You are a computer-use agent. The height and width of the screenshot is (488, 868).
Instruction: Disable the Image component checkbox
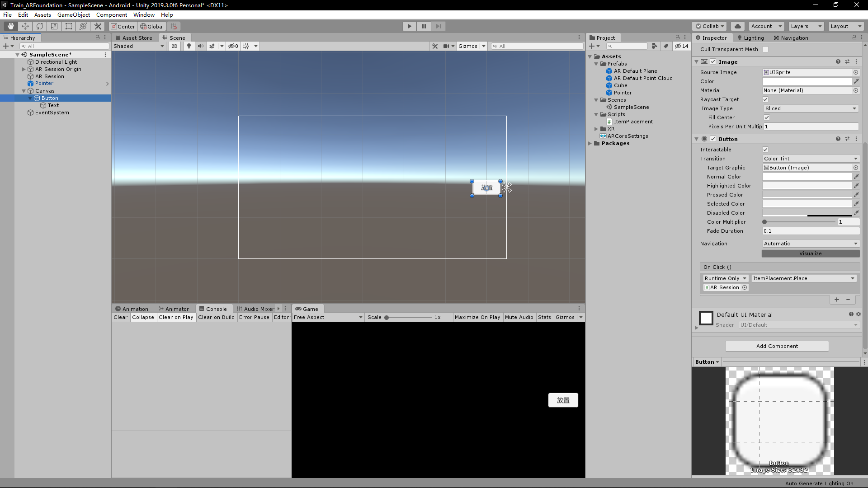tap(713, 62)
